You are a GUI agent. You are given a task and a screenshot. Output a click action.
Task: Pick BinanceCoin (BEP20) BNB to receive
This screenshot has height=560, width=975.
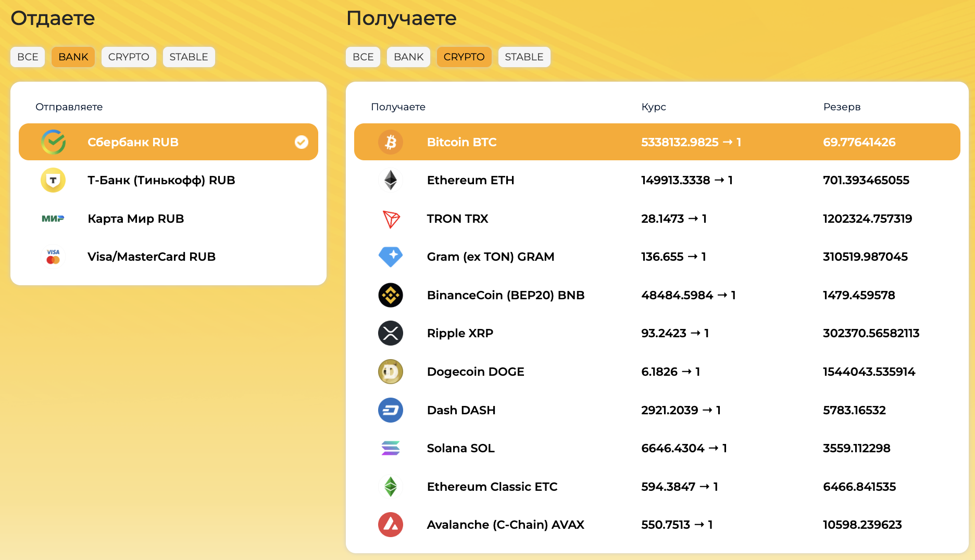click(x=657, y=295)
